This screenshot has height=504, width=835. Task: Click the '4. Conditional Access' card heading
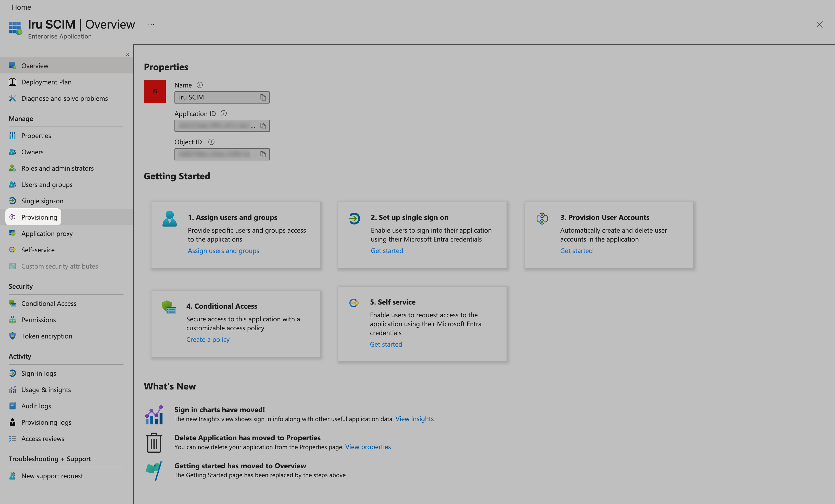point(222,306)
